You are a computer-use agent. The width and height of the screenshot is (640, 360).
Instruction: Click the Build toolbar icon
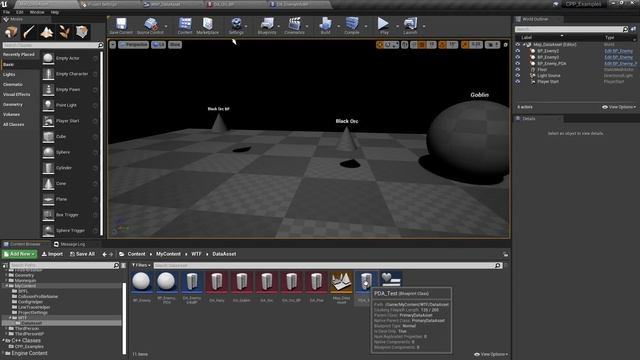pyautogui.click(x=325, y=26)
